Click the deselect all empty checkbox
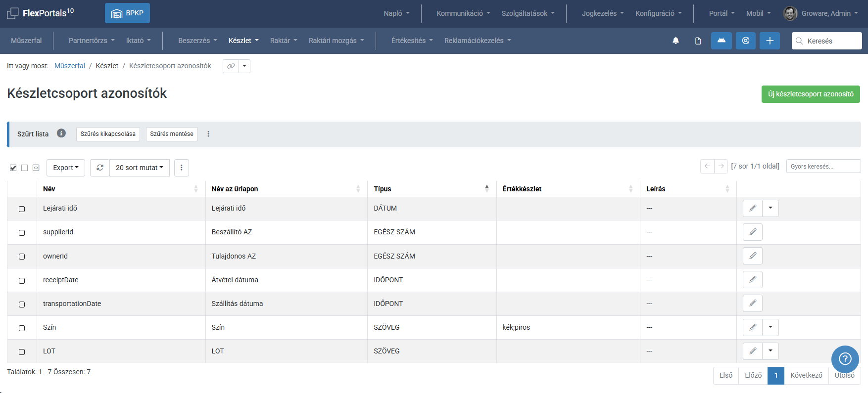This screenshot has height=393, width=868. tap(25, 168)
